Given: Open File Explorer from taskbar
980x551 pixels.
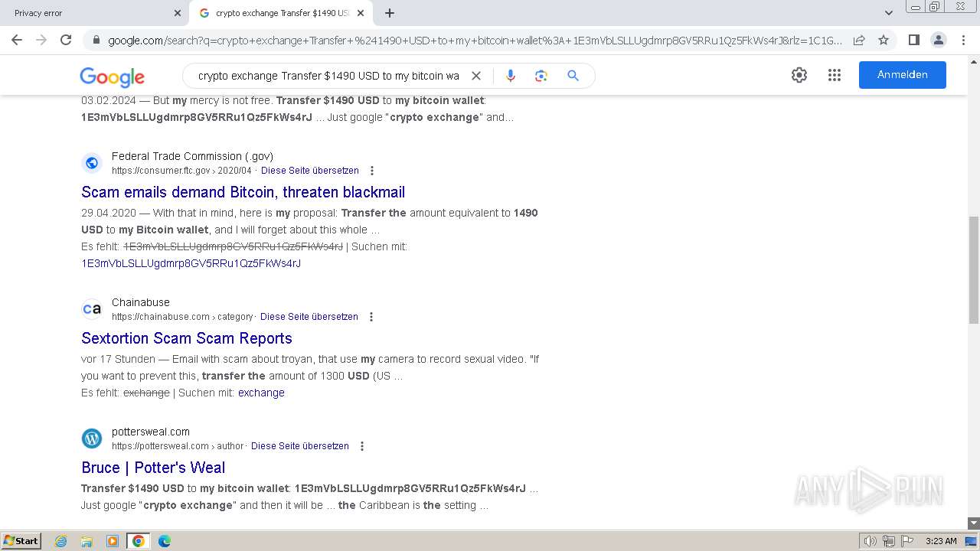Looking at the screenshot, I should [87, 541].
